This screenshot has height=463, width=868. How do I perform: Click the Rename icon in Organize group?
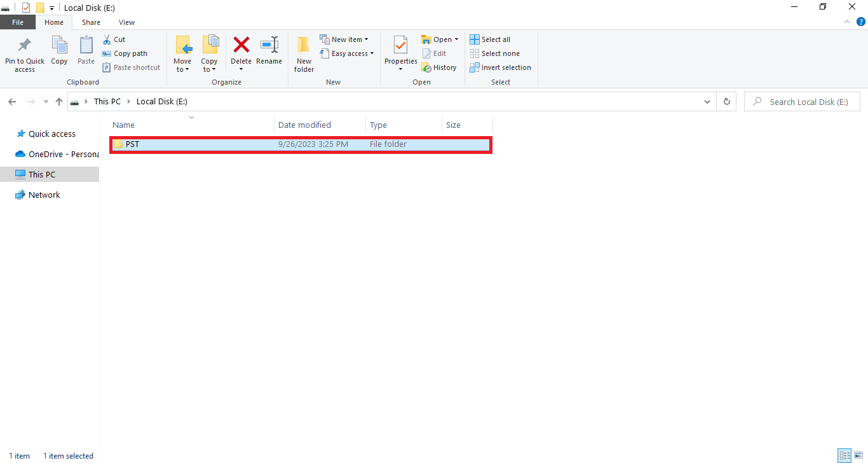click(269, 45)
